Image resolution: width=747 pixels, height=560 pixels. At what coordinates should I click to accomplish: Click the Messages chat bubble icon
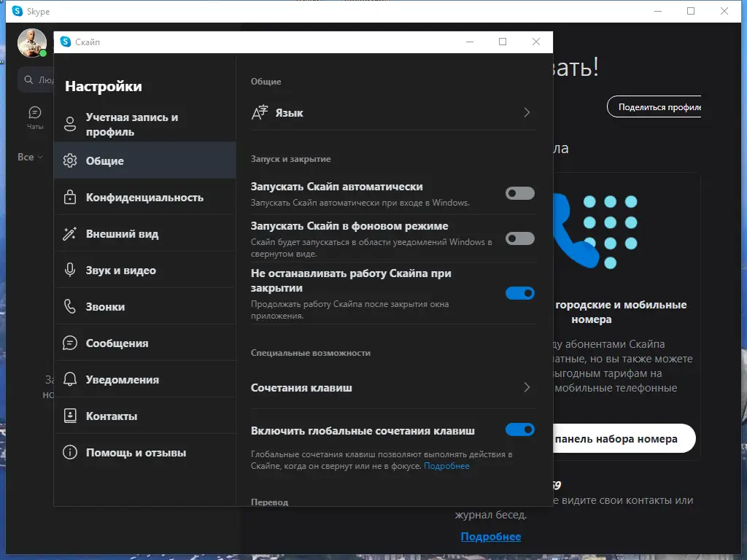(70, 343)
